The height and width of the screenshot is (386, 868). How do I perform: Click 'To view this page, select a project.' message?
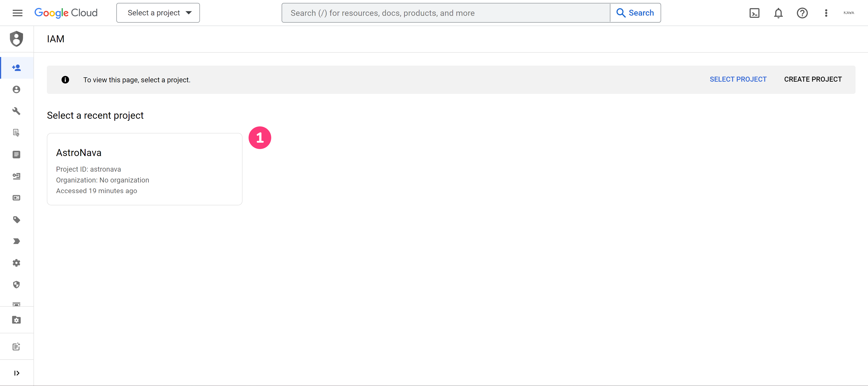137,80
